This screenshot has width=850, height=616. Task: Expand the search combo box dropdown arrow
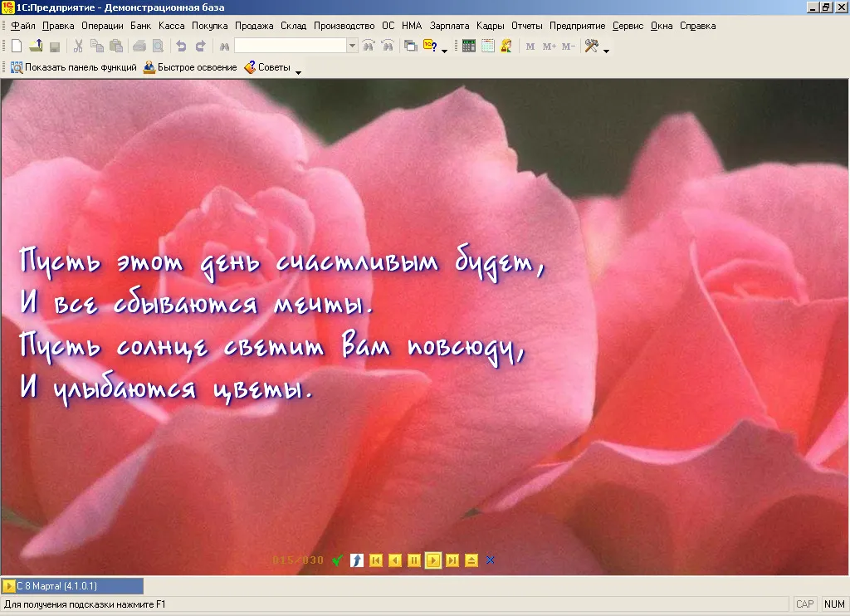(x=352, y=46)
